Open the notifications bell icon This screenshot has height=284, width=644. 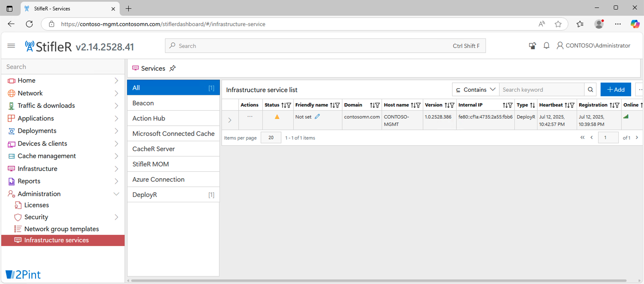[546, 46]
